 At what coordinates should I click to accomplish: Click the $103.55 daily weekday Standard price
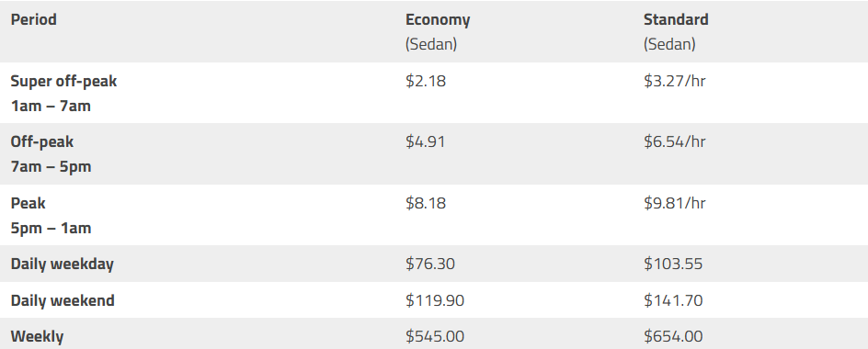point(672,264)
